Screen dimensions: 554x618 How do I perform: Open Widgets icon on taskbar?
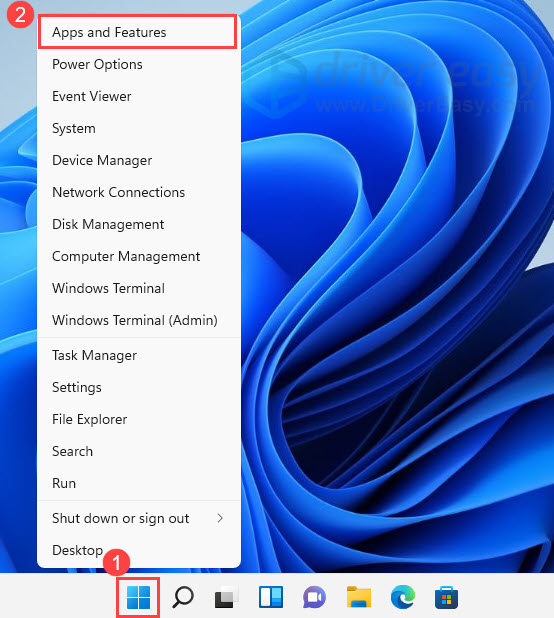[x=271, y=597]
